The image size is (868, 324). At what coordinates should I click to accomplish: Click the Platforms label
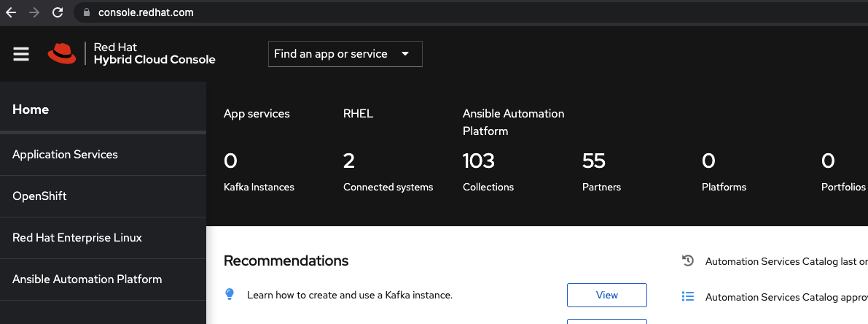(724, 188)
